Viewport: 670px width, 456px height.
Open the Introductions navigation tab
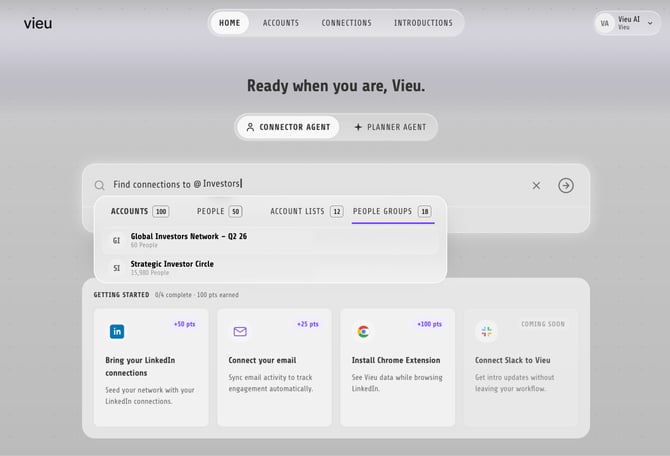423,23
